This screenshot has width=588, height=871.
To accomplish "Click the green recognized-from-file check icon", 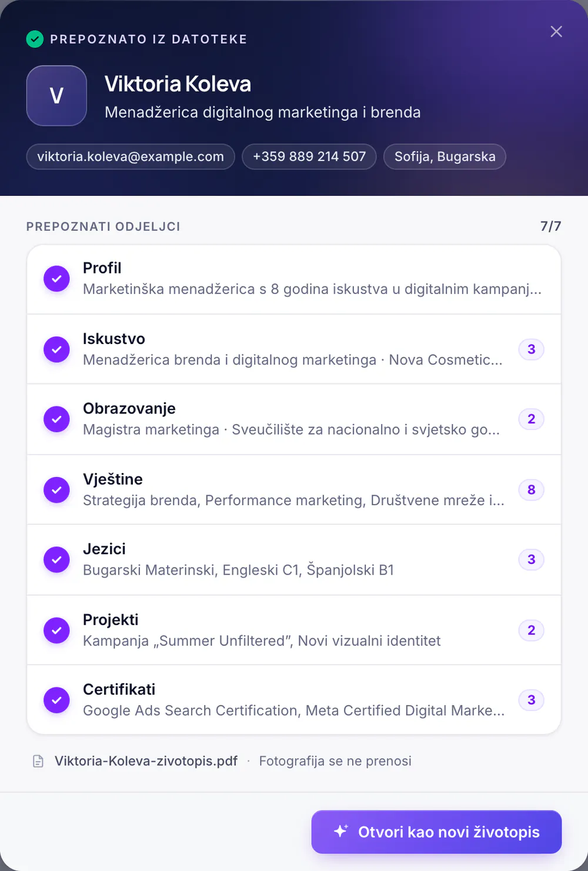I will click(35, 39).
